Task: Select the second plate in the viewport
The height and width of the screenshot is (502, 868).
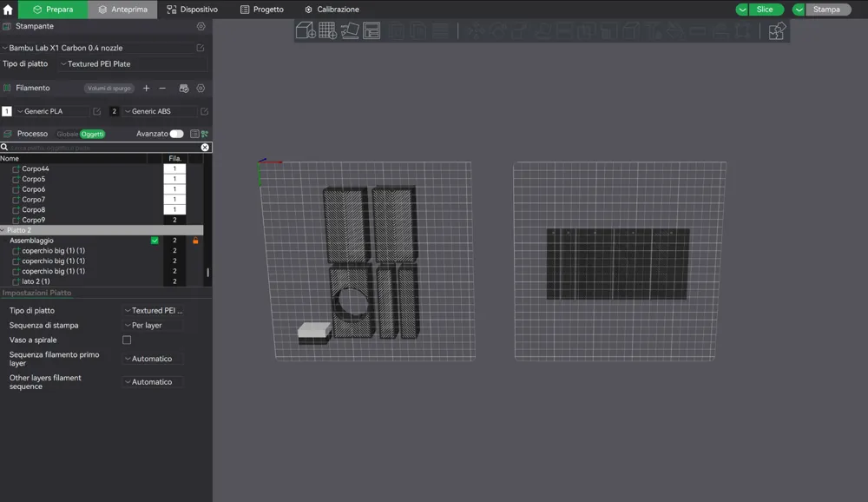Action: [619, 261]
